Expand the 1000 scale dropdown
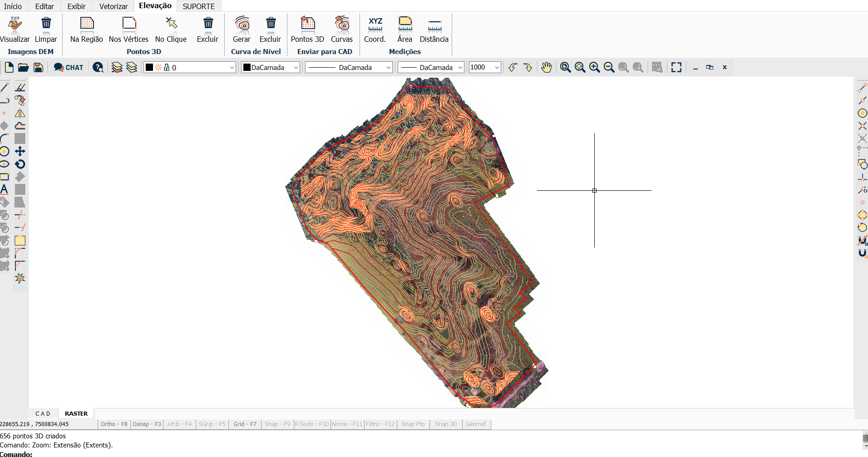This screenshot has height=457, width=868. coord(497,68)
